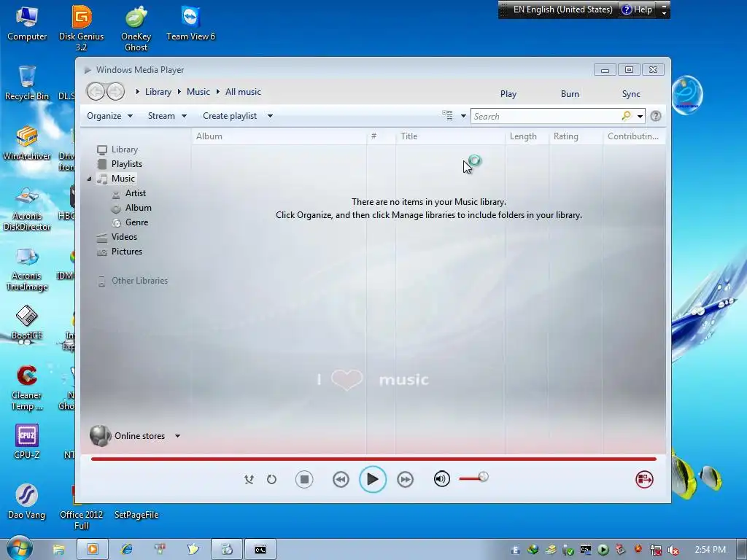Open the Team View 6 desktop icon

pos(190,23)
